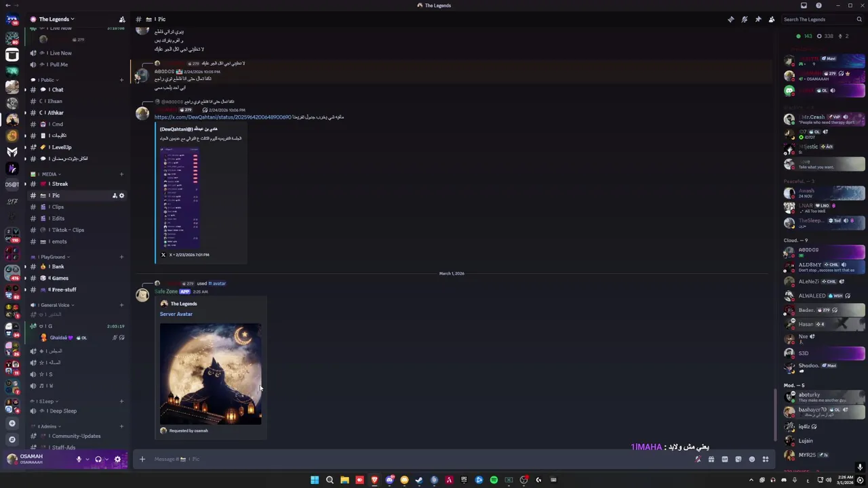
Task: Click the Message Pic input box
Action: 420,460
